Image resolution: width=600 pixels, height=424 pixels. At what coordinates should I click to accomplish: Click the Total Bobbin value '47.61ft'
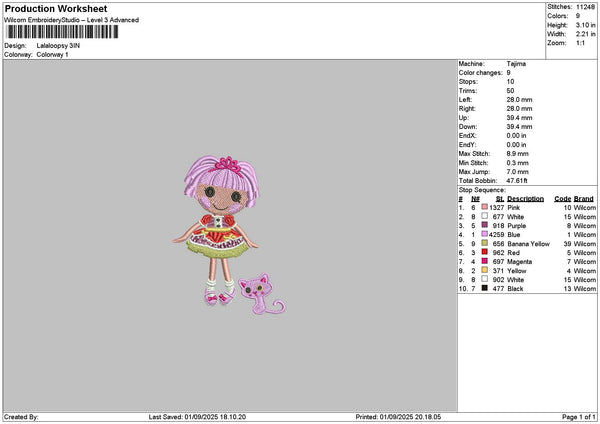pyautogui.click(x=517, y=181)
